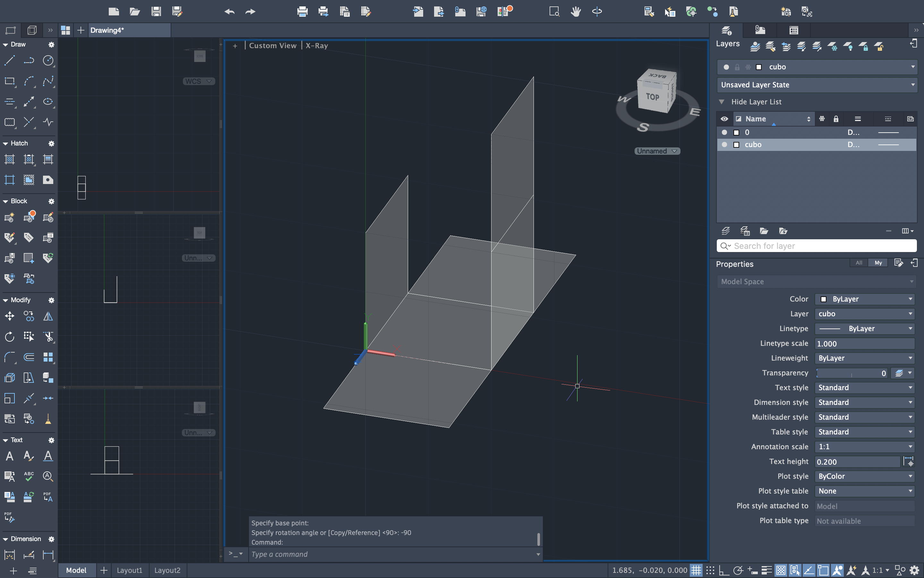Switch to the Layout2 tab
The width and height of the screenshot is (924, 578).
click(167, 570)
